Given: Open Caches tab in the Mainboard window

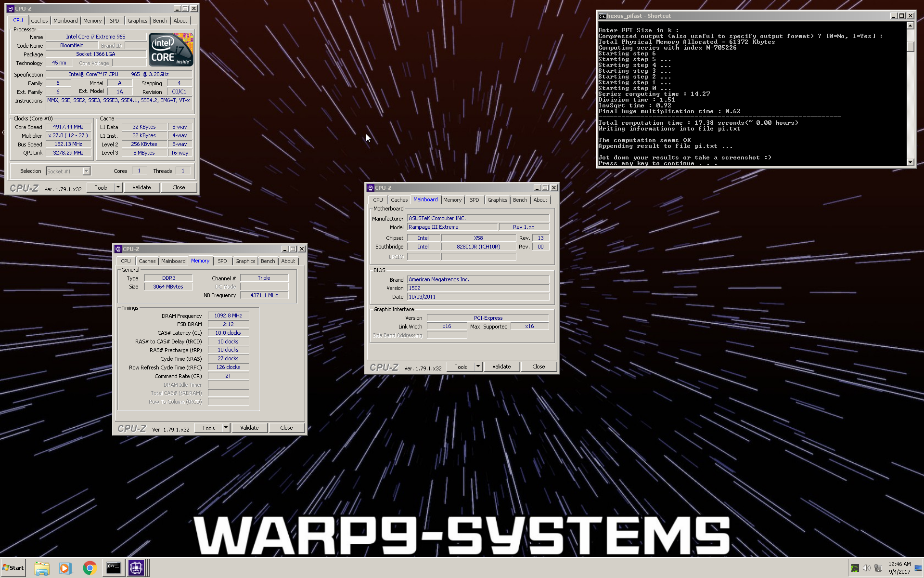Looking at the screenshot, I should pyautogui.click(x=399, y=200).
